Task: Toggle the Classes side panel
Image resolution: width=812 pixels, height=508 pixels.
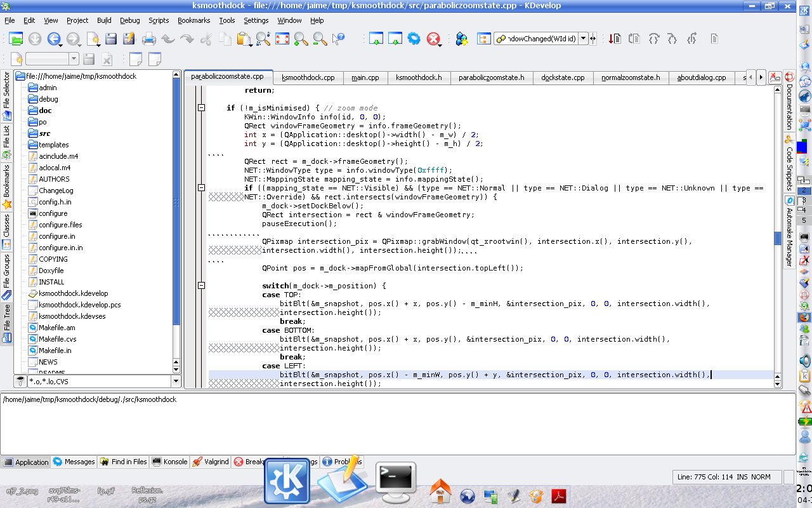Action: point(6,232)
